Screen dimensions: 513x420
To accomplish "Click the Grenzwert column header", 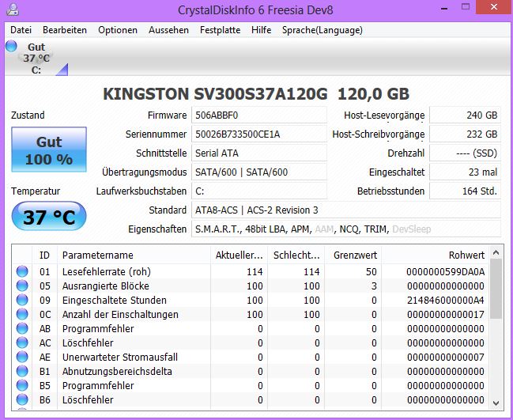I will point(353,255).
